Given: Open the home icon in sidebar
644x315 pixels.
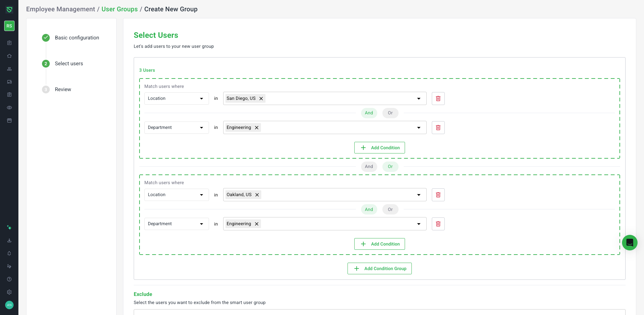Looking at the screenshot, I should click(9, 56).
